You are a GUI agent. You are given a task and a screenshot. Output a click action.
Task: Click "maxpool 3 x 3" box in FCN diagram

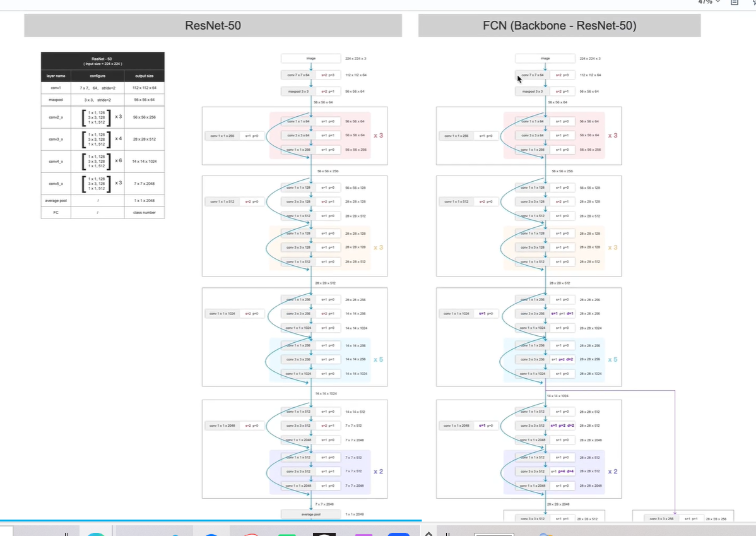[533, 91]
